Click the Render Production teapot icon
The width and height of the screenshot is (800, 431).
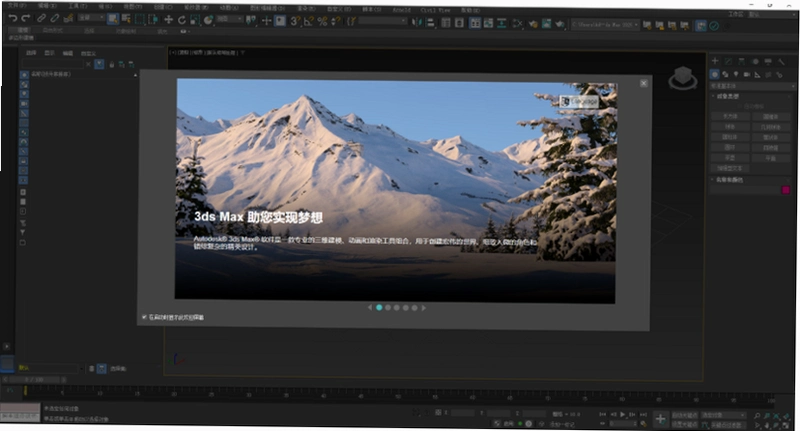click(x=560, y=24)
